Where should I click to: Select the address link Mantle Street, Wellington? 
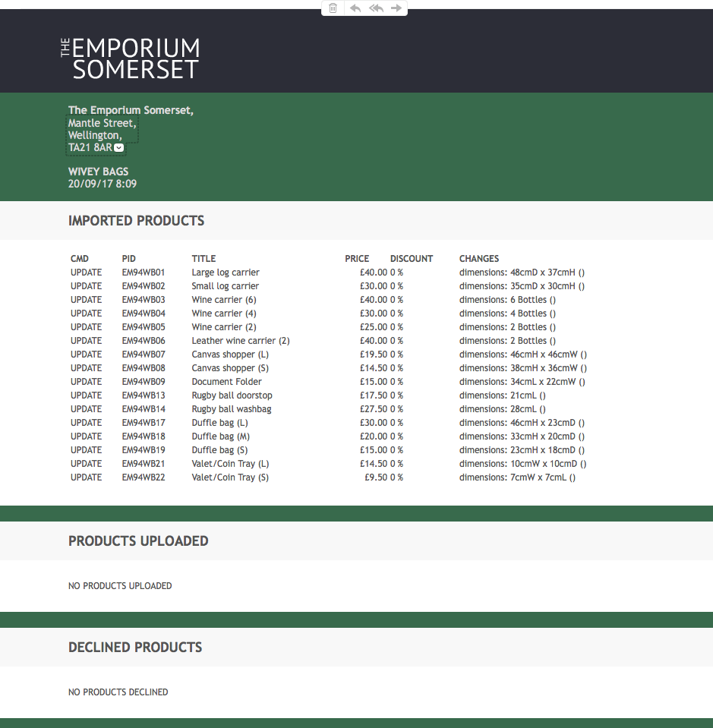103,129
